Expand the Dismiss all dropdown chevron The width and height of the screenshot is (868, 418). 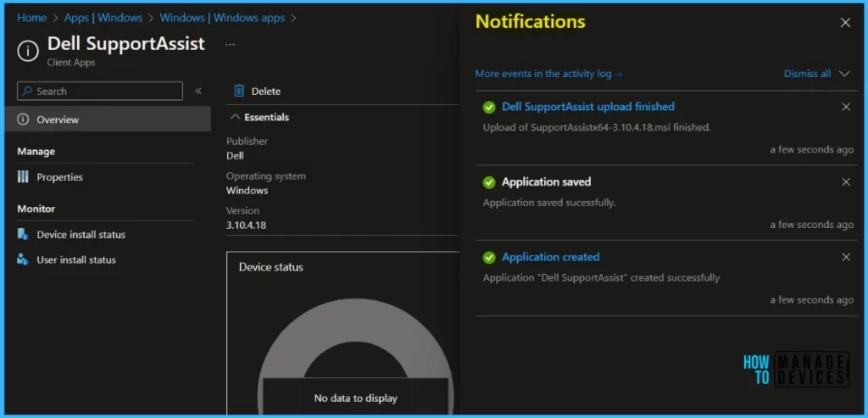(x=844, y=74)
